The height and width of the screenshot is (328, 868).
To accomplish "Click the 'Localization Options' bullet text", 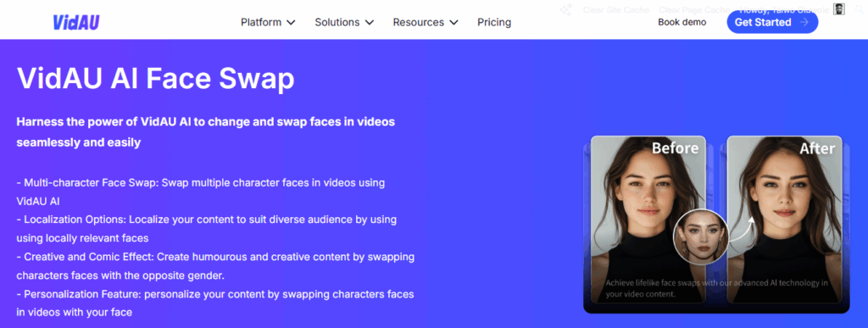I will click(x=207, y=229).
